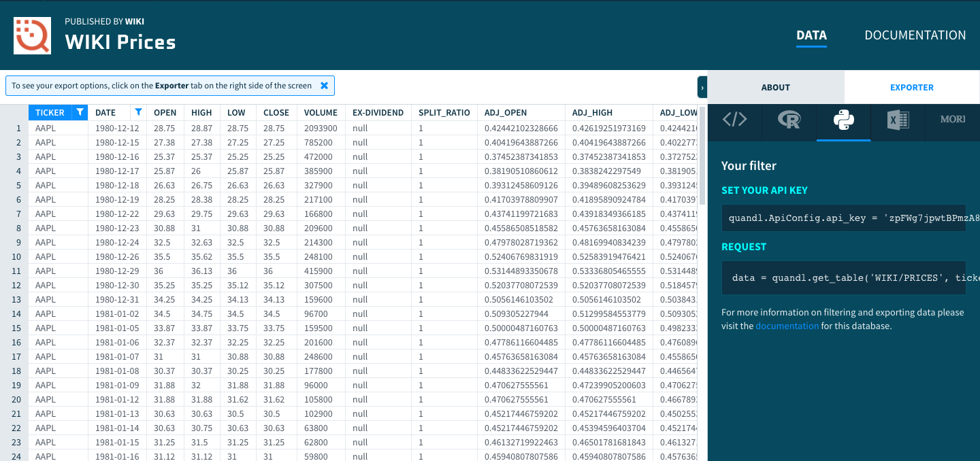Select the DATA navigation tab

[811, 35]
